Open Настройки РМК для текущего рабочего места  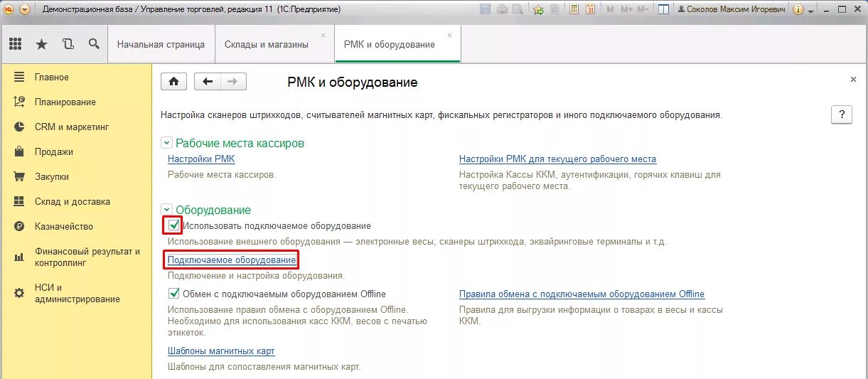pyautogui.click(x=557, y=159)
